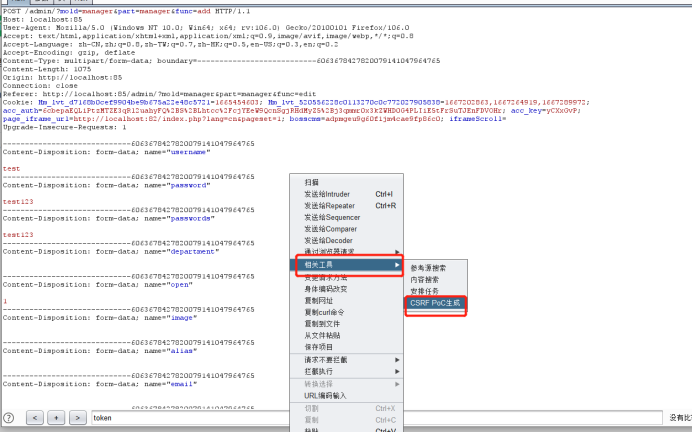Click CSRF PoC生成 submenu item
This screenshot has height=432, width=692.
[x=436, y=303]
